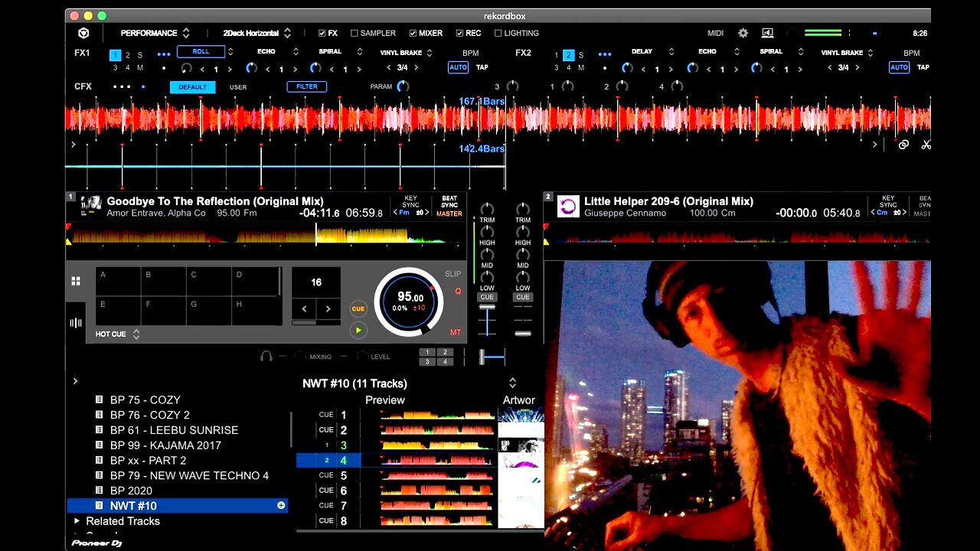980x551 pixels.
Task: Open the FX1 SPIRAL effect dropdown
Action: click(x=359, y=52)
